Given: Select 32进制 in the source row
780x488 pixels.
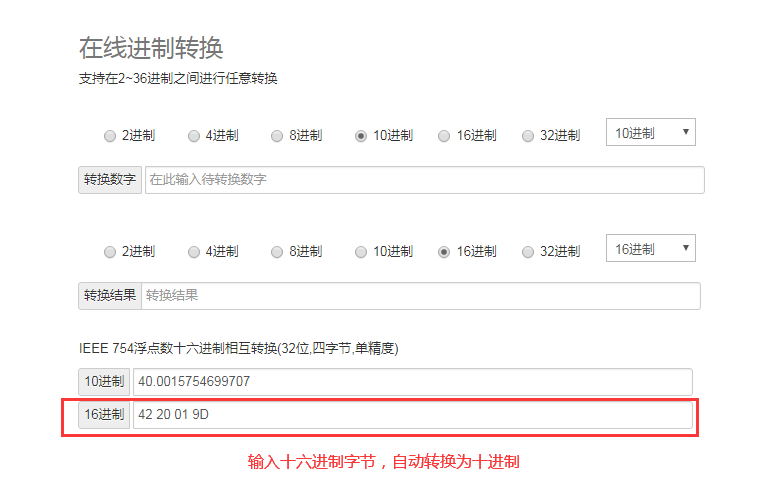Looking at the screenshot, I should (x=528, y=137).
